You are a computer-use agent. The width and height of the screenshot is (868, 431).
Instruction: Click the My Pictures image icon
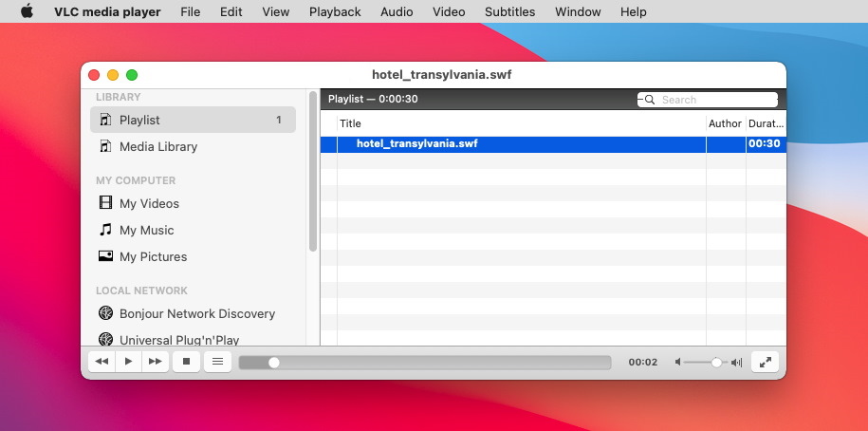[x=105, y=256]
